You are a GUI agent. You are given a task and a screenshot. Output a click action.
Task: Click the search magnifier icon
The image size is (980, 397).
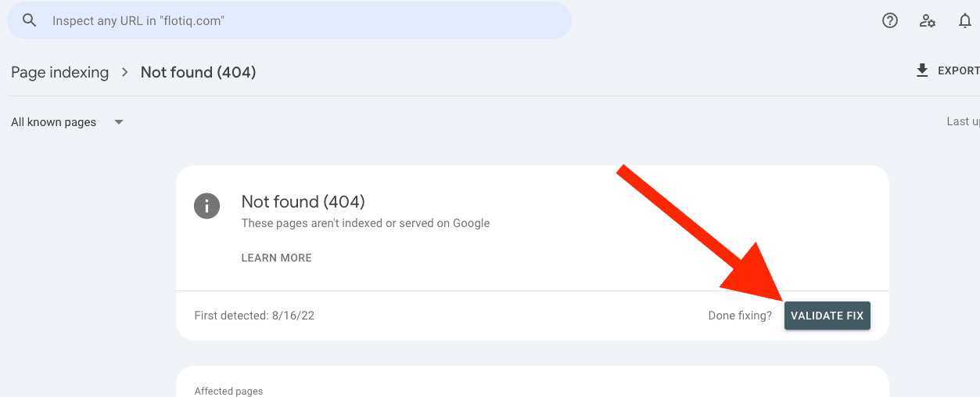click(x=30, y=20)
